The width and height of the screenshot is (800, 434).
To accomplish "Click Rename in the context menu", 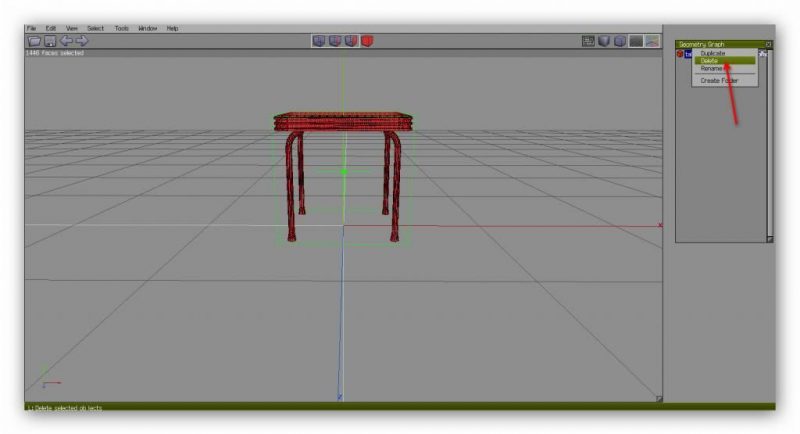I will [x=711, y=69].
